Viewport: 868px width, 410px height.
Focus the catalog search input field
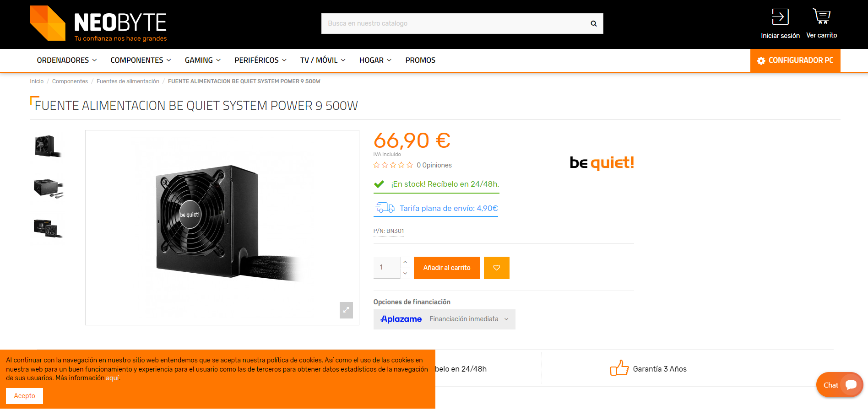point(456,24)
